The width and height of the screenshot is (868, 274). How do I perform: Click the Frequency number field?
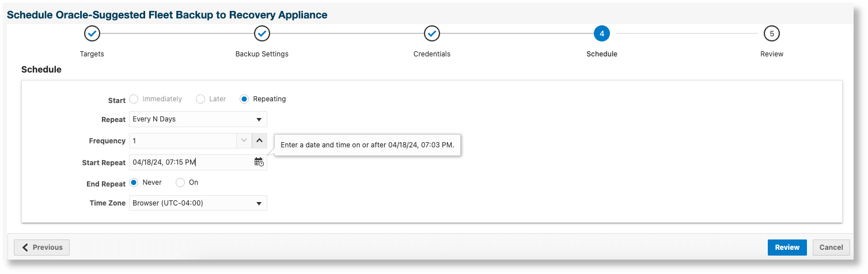click(x=183, y=140)
